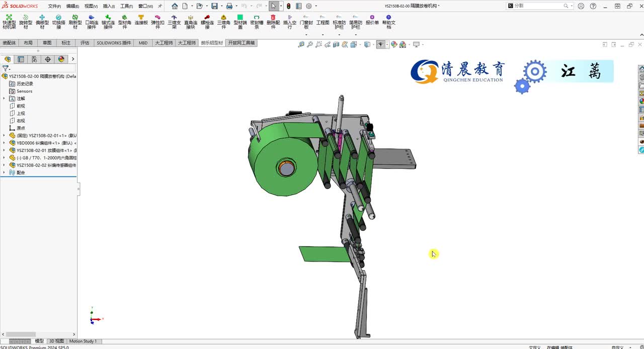Toggle the Select cursor tool
This screenshot has height=349, width=644.
(x=273, y=6)
